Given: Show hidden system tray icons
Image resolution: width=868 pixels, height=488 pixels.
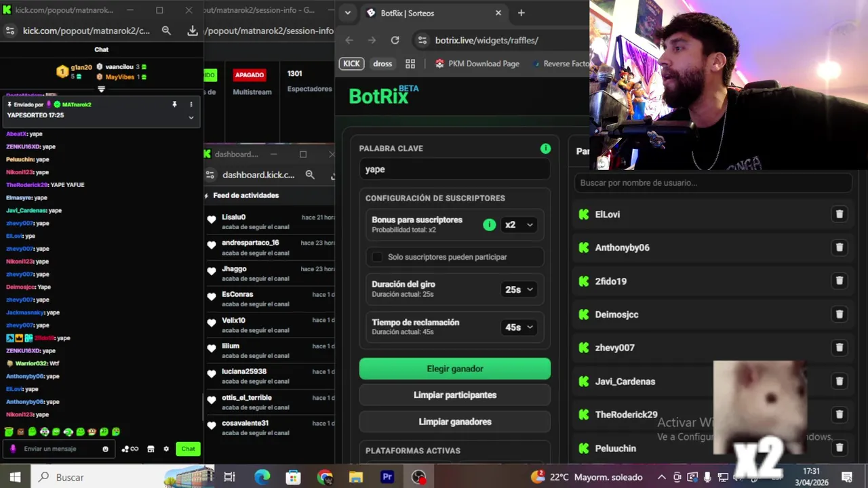Looking at the screenshot, I should pyautogui.click(x=662, y=477).
